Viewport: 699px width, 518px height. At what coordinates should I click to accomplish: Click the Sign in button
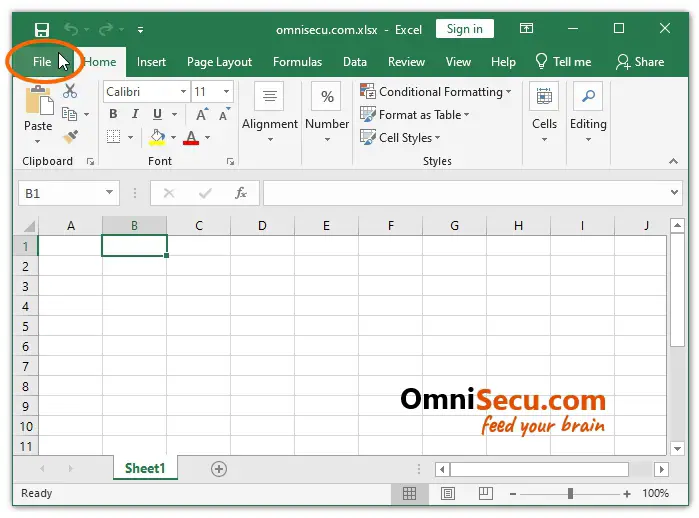coord(465,29)
